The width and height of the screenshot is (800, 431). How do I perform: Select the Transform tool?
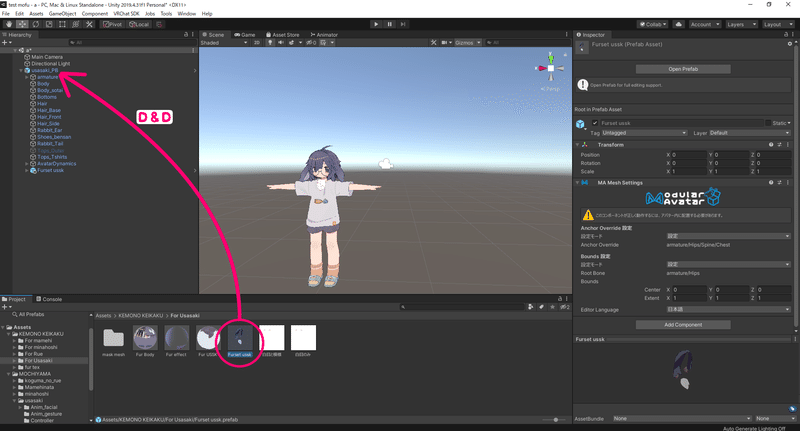click(x=76, y=24)
